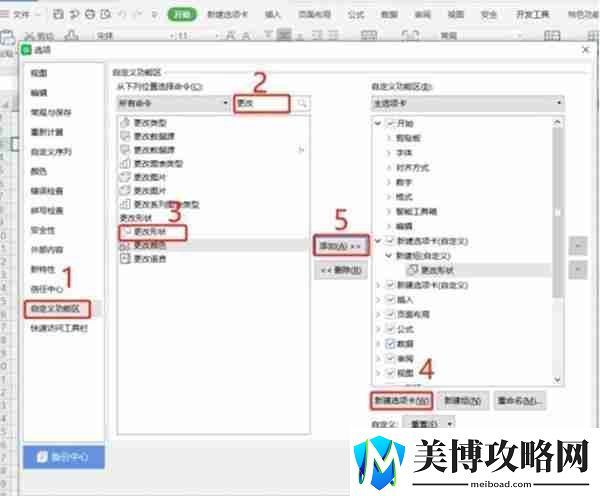This screenshot has height=496, width=600.
Task: Collapse the 开始 node in ribbon tree
Action: [378, 123]
